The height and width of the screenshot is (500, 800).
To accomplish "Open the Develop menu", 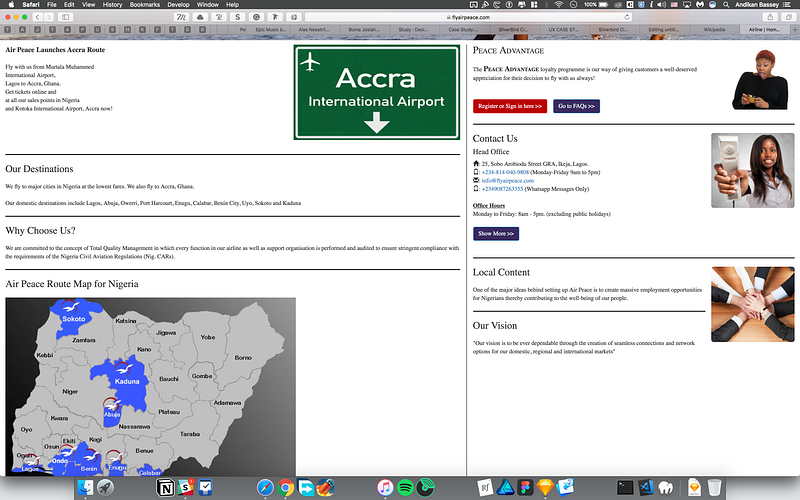I will point(178,4).
